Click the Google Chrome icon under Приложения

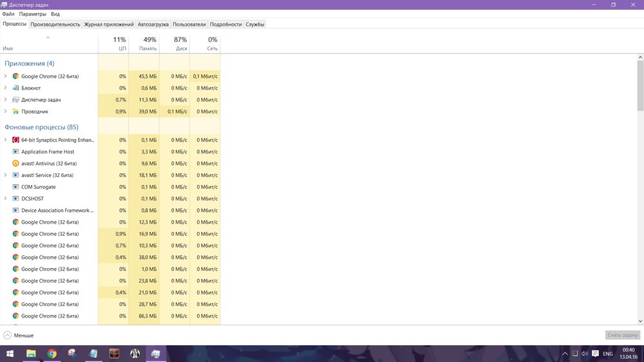tap(15, 77)
